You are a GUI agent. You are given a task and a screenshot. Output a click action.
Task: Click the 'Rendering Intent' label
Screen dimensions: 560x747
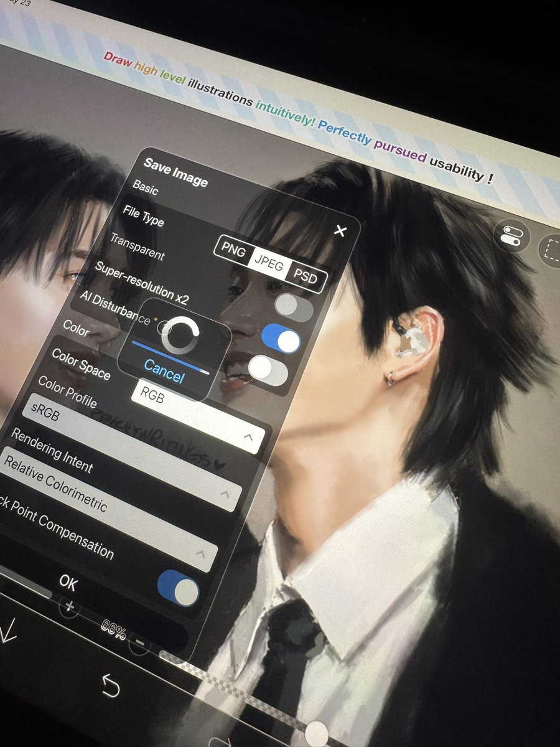(52, 450)
